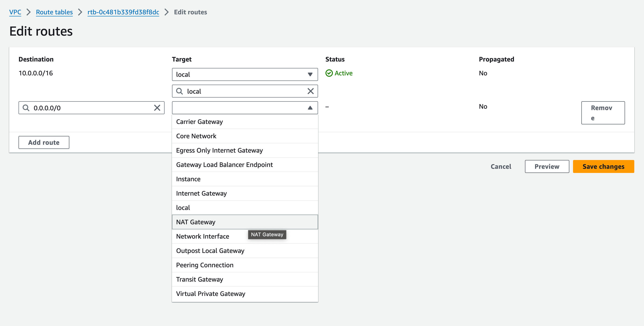Clear the 0.0.0.0/0 destination field
Viewport: 644px width, 326px height.
tap(157, 108)
